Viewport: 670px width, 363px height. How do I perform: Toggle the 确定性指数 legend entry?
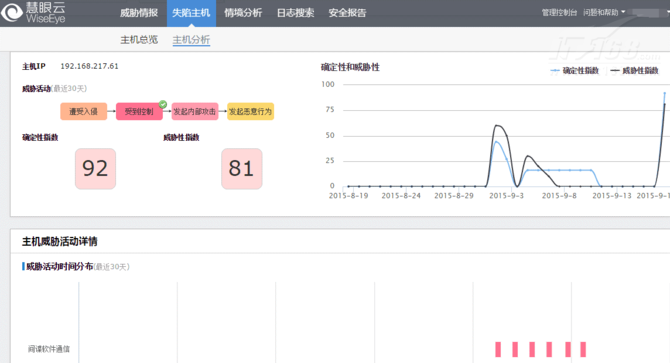tap(575, 71)
